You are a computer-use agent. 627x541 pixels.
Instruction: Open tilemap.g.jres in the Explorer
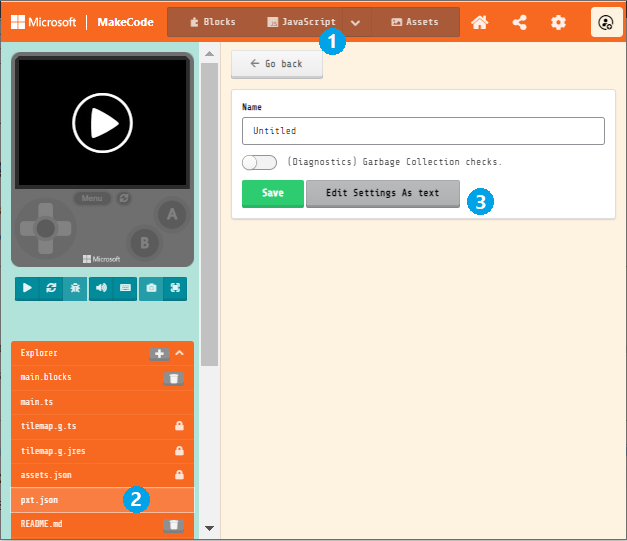coord(102,451)
